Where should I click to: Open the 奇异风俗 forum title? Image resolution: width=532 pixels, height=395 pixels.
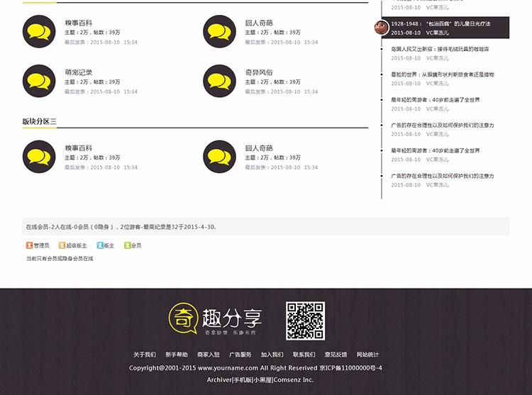tap(259, 72)
